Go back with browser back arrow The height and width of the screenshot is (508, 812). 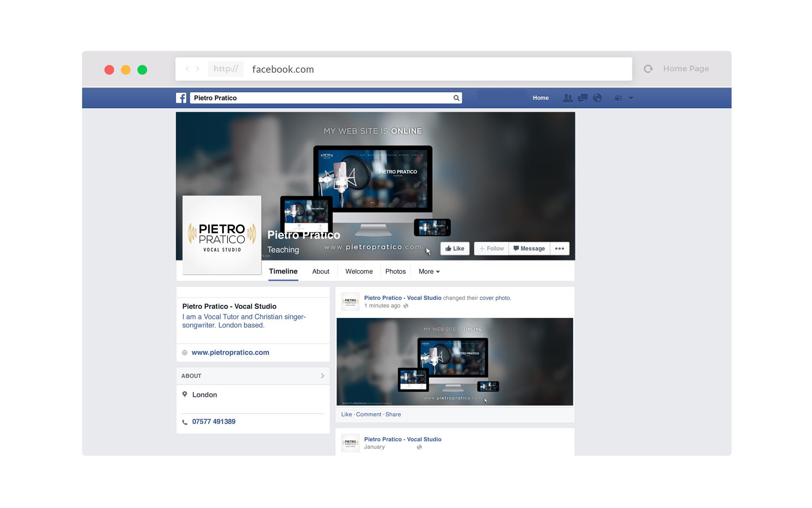pyautogui.click(x=187, y=69)
